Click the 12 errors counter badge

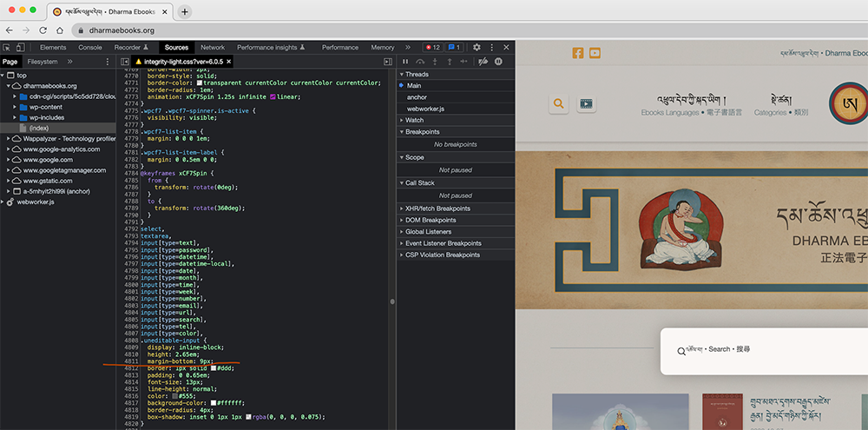pyautogui.click(x=432, y=48)
